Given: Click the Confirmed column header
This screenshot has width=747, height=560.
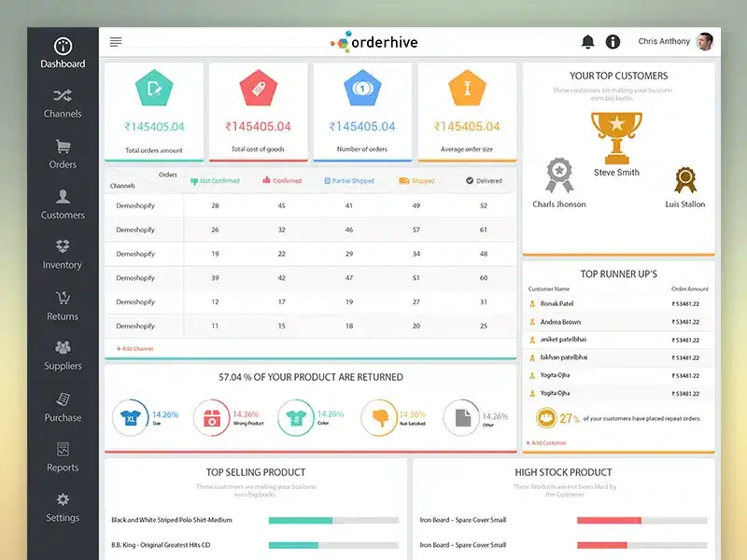Looking at the screenshot, I should click(282, 180).
